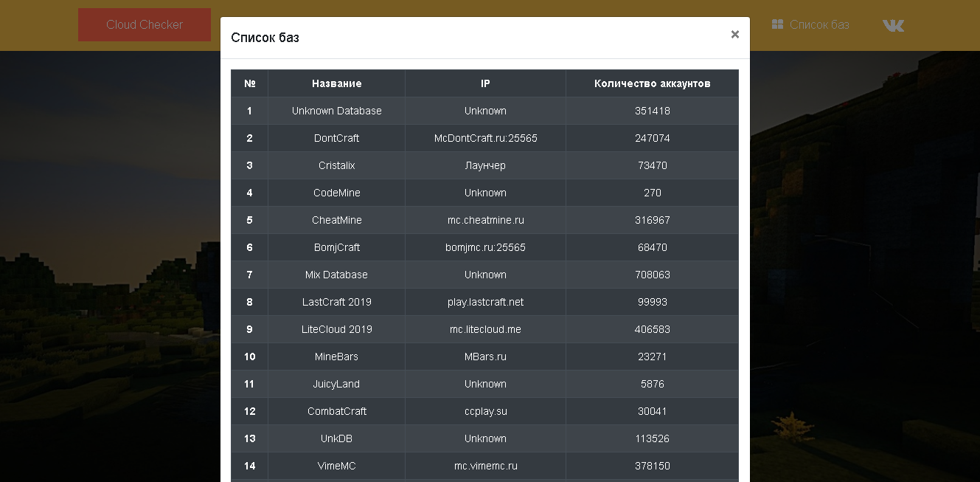Image resolution: width=980 pixels, height=482 pixels.
Task: Click the McDontCraft.ru:25565 IP cell
Action: [x=485, y=138]
